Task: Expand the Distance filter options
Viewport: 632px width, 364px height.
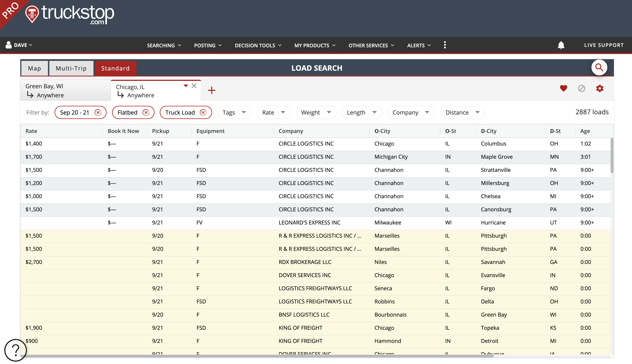Action: [462, 112]
